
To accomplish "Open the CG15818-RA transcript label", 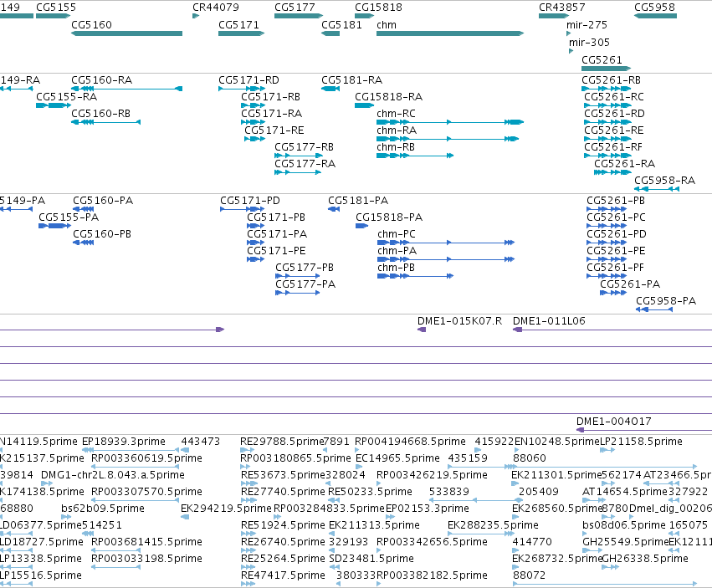I will click(x=389, y=97).
